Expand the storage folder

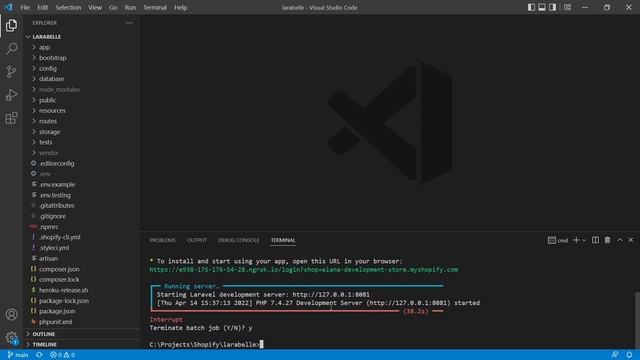pos(82,132)
